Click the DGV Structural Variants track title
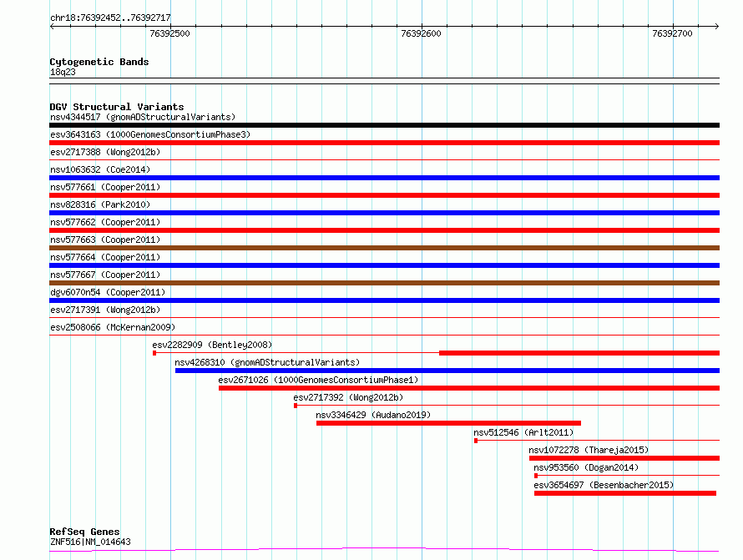 [x=117, y=107]
